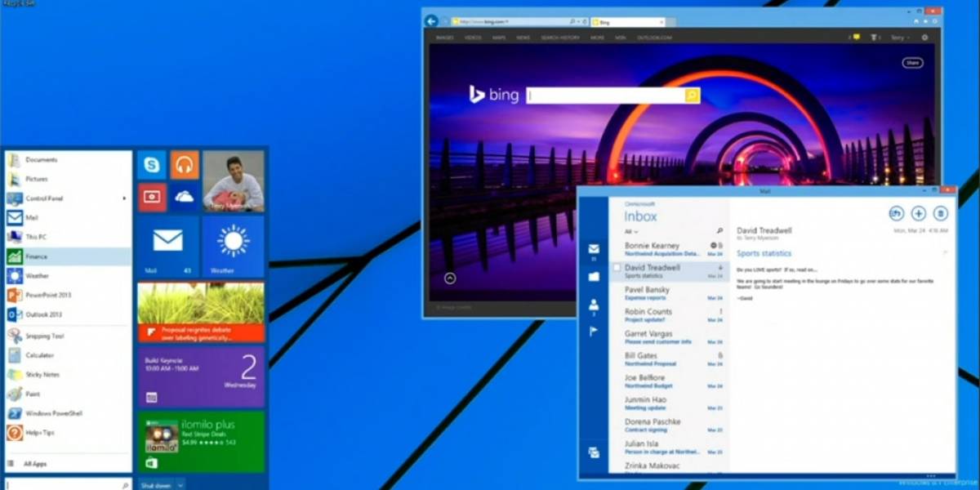Go back in Internet Explorer

pos(431,21)
